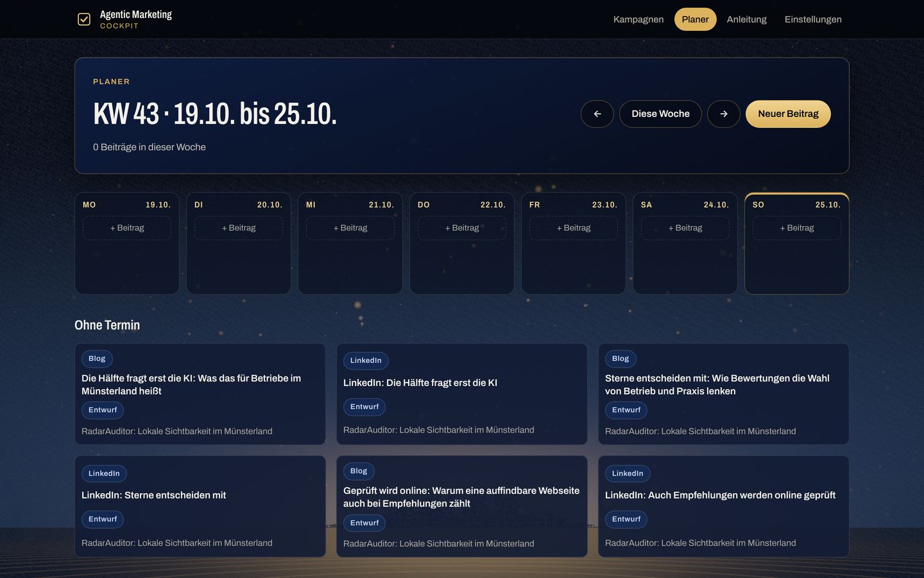Select the Planer nav tab
The width and height of the screenshot is (924, 578).
[695, 19]
